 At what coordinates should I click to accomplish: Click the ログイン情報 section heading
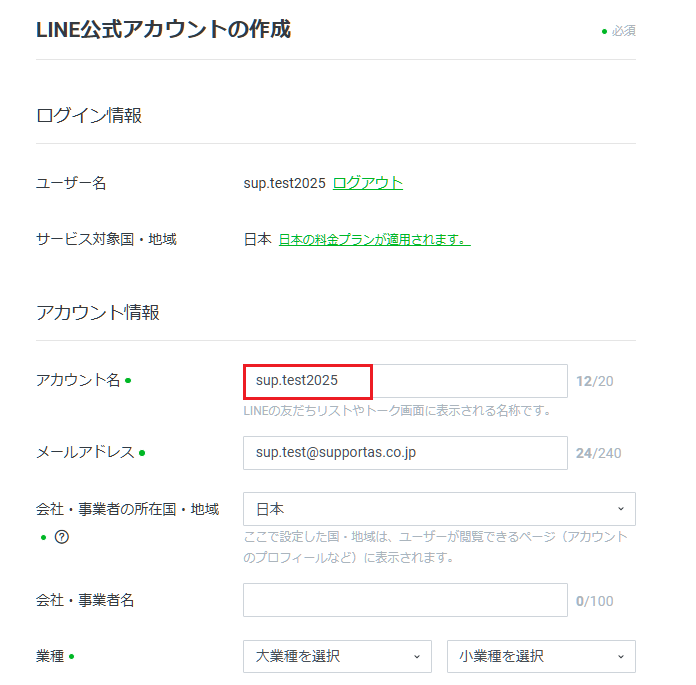tap(89, 115)
